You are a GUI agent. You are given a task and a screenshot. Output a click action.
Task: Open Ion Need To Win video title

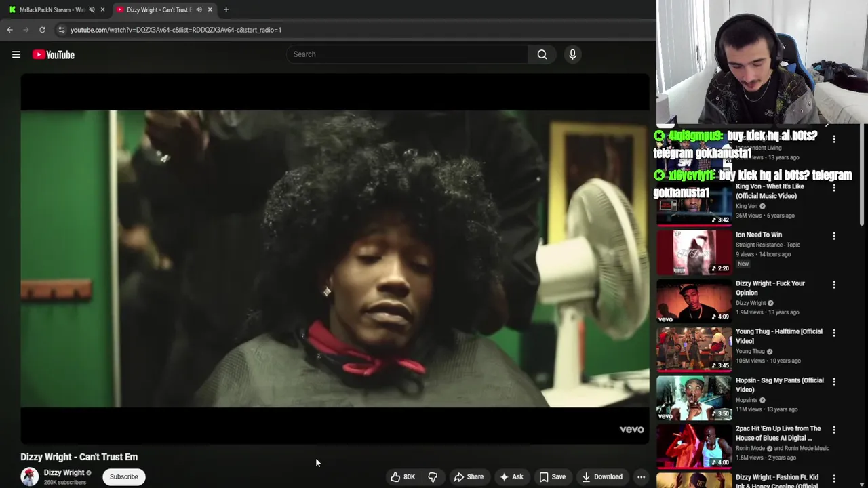[x=759, y=235]
